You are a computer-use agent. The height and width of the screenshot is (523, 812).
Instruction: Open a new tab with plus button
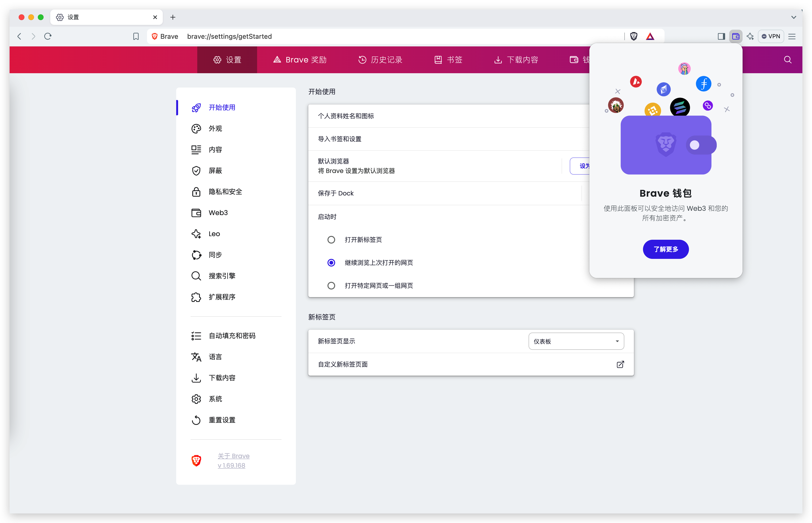[x=173, y=17]
